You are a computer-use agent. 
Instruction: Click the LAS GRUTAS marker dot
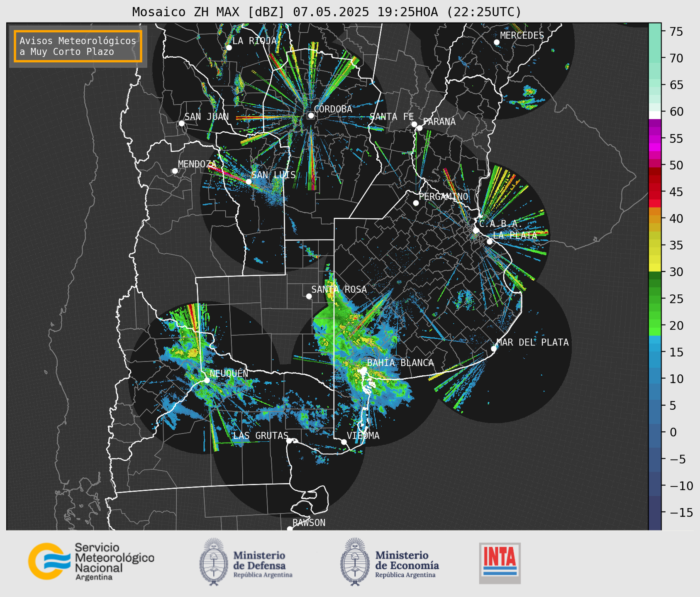[289, 440]
